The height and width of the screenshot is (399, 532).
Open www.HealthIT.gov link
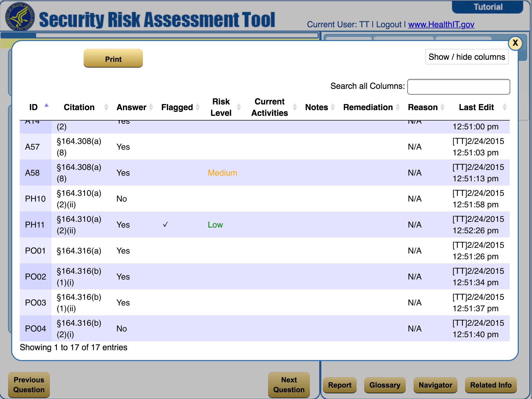[x=441, y=24]
